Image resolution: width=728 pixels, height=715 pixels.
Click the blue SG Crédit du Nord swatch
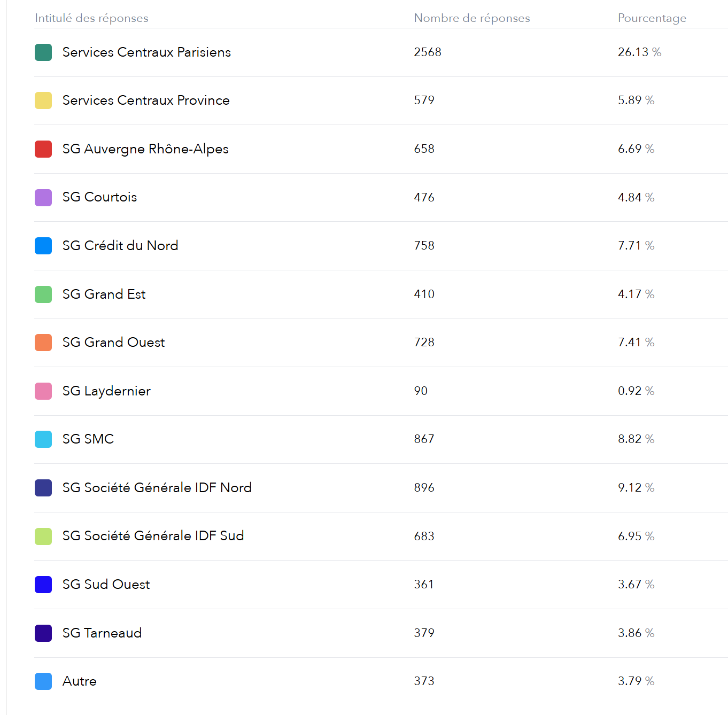[43, 246]
